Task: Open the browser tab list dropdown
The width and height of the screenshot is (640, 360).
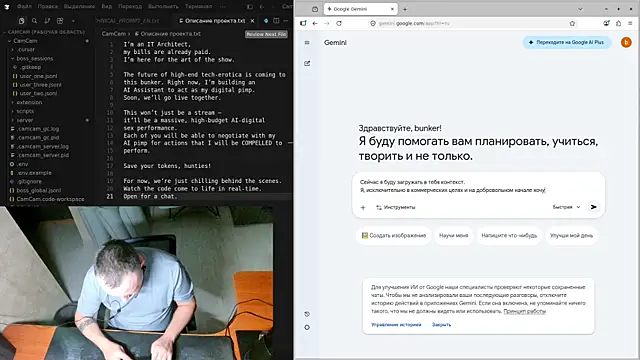Action: point(580,9)
